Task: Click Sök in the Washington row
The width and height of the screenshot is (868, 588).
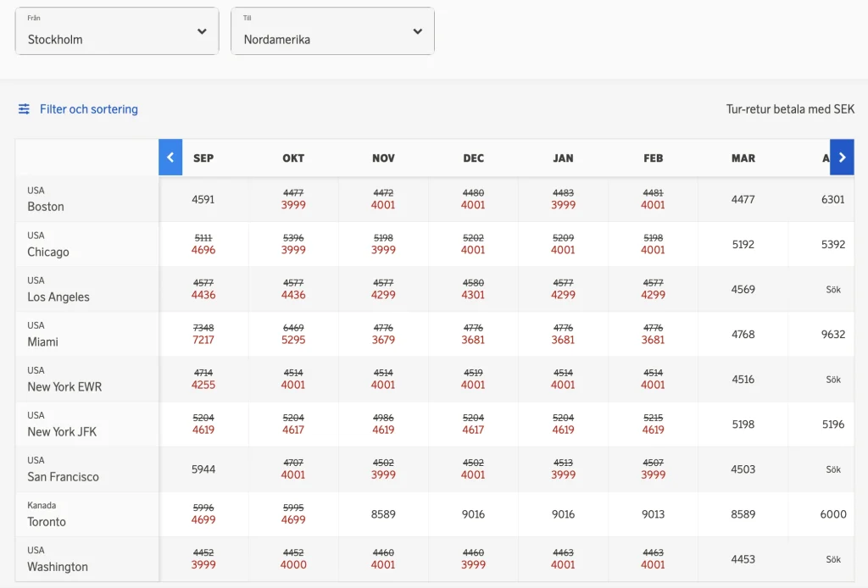Action: [x=833, y=559]
